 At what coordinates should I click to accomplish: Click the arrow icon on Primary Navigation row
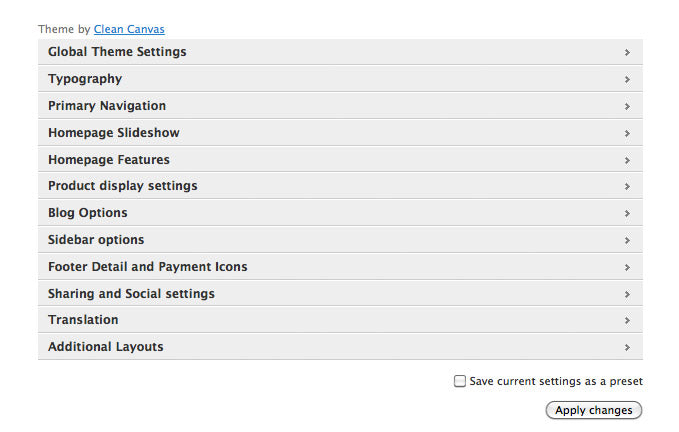point(627,106)
